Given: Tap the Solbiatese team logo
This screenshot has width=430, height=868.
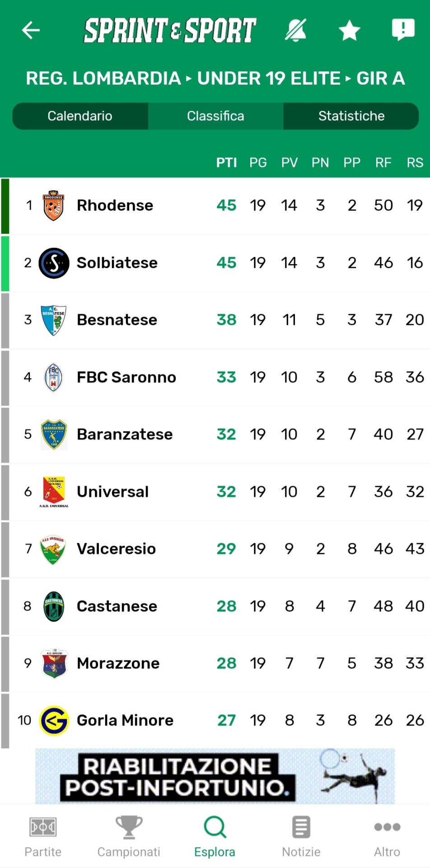Looking at the screenshot, I should pos(54,263).
